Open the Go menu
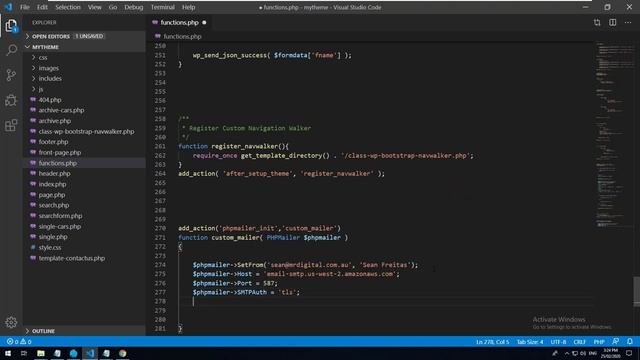640x360 pixels. [x=113, y=7]
